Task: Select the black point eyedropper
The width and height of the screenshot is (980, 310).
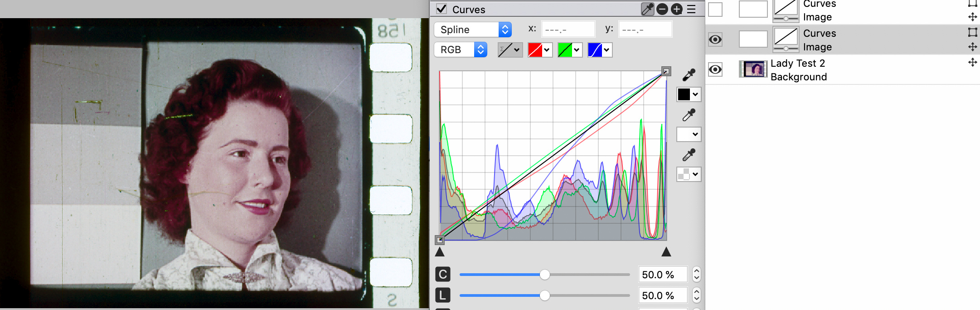Action: click(689, 75)
